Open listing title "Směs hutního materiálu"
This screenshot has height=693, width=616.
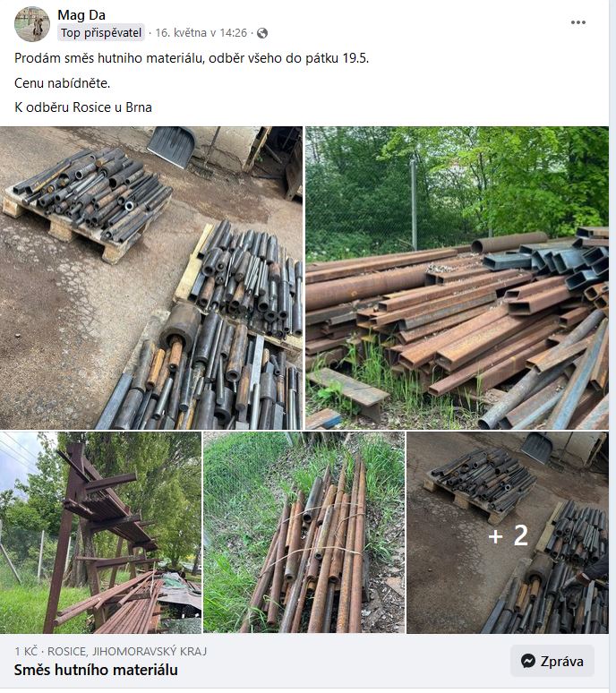coord(96,670)
